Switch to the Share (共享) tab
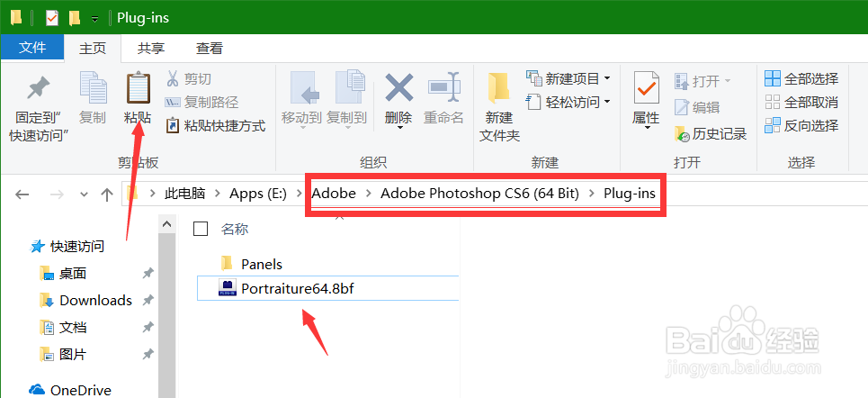868x398 pixels. pyautogui.click(x=151, y=49)
